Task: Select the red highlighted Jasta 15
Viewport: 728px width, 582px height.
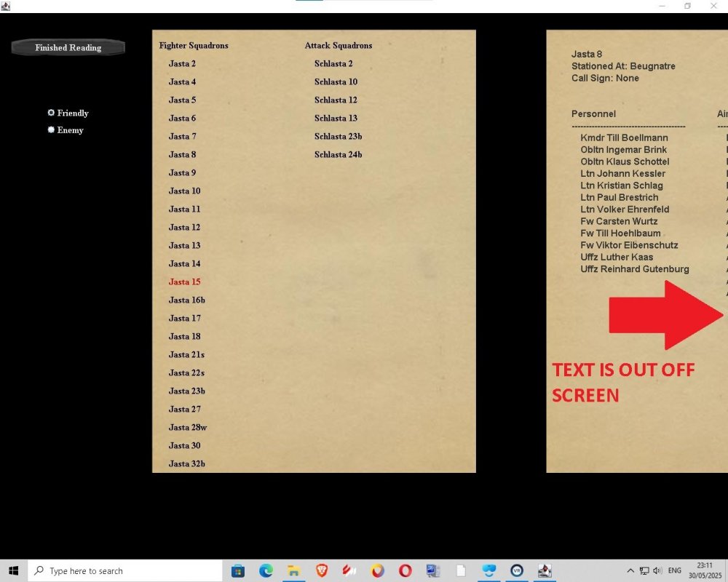Action: click(x=184, y=282)
